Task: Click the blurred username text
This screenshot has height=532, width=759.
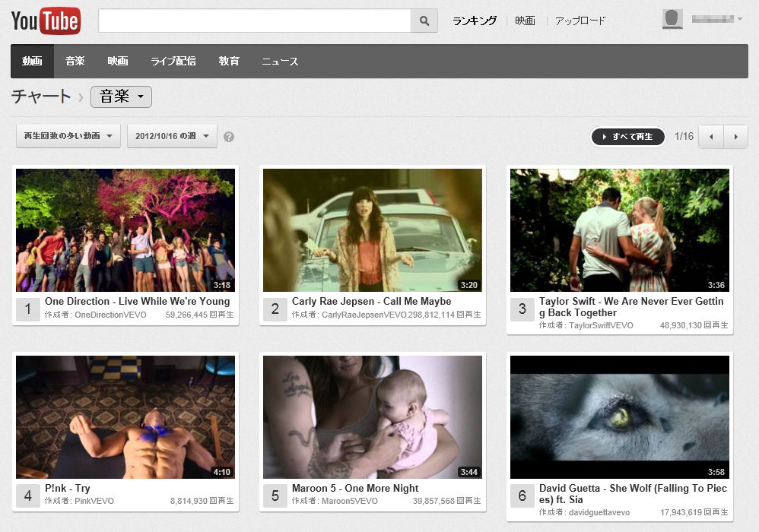Action: tap(713, 19)
